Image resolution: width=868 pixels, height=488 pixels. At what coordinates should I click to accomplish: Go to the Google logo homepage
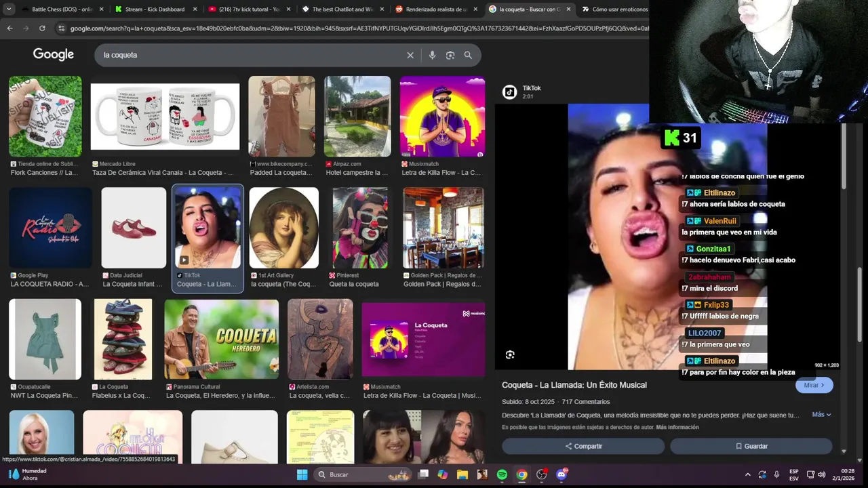pos(54,54)
